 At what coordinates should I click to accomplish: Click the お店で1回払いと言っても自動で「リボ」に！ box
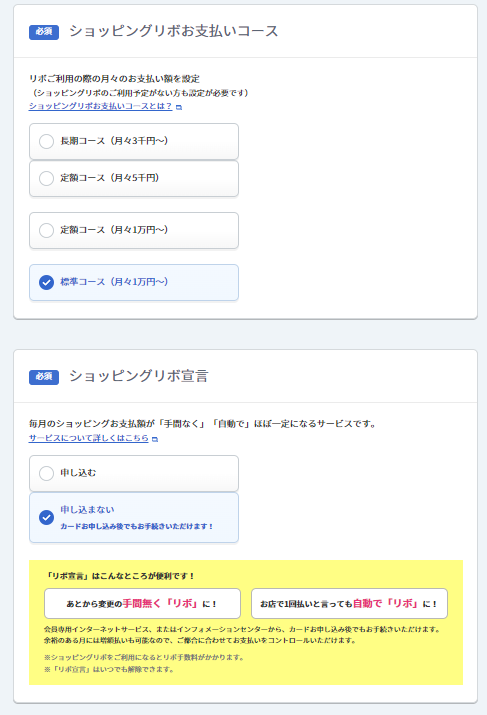point(349,603)
